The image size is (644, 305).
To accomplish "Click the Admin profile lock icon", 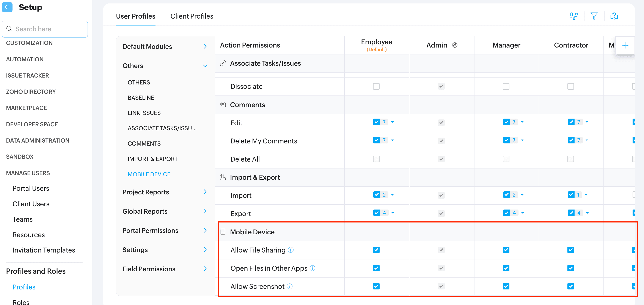I will 455,45.
